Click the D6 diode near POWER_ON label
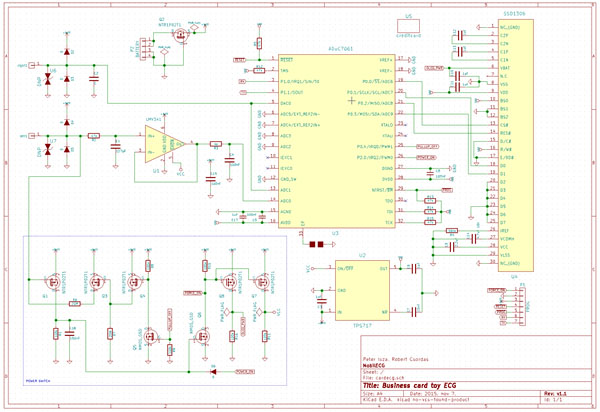Screen dimensions: 600x412 (214, 371)
